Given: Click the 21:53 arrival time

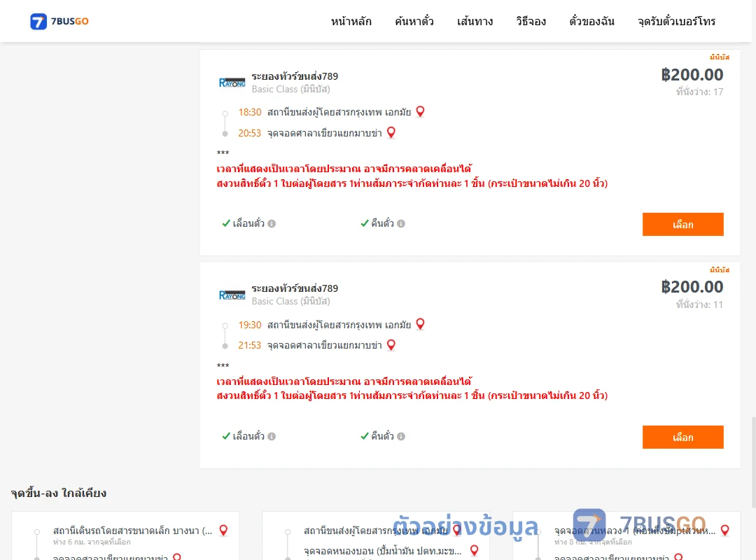Looking at the screenshot, I should click(250, 345).
